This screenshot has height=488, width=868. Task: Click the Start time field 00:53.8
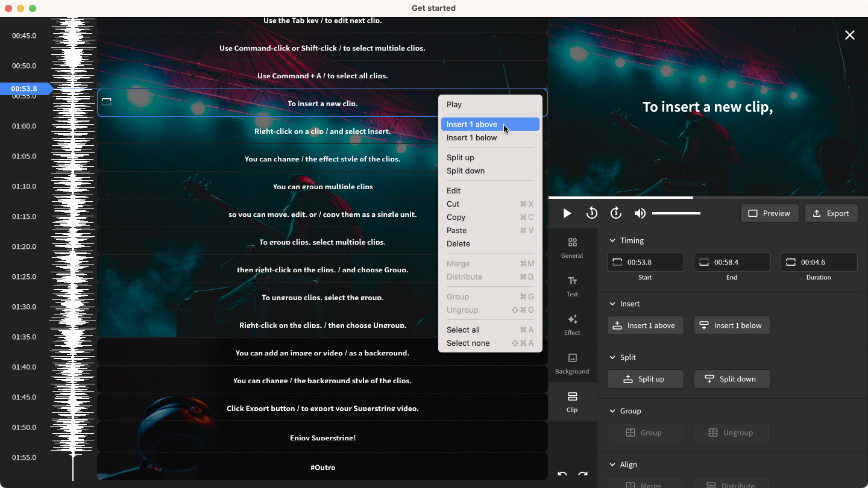tap(645, 262)
